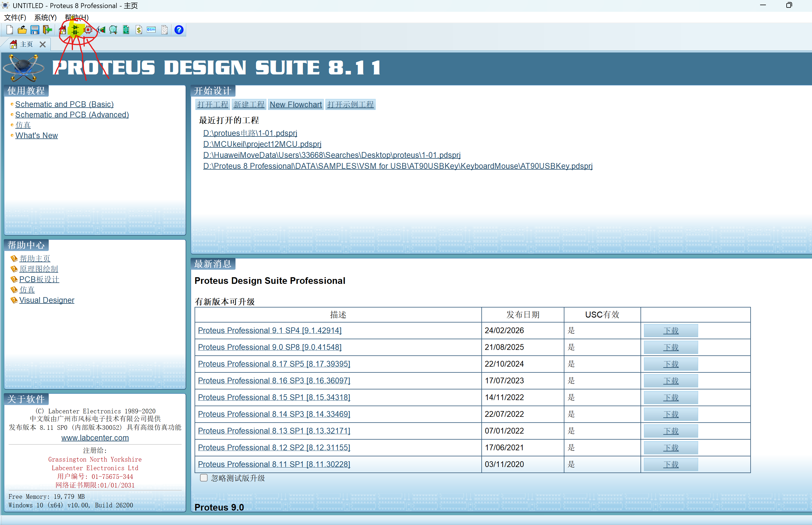This screenshot has height=525, width=812.
Task: Visit www.labcenter.com link
Action: [95, 438]
